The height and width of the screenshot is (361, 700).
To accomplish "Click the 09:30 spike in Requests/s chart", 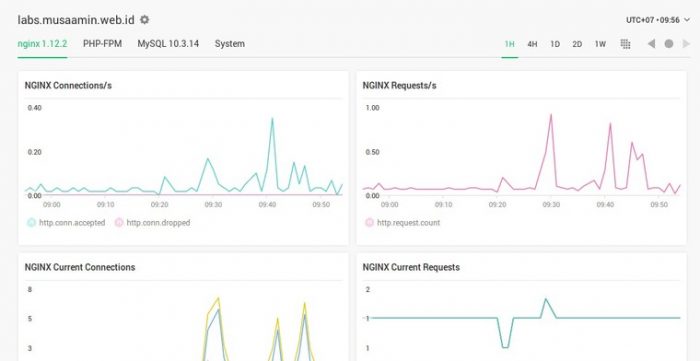I will coord(550,114).
